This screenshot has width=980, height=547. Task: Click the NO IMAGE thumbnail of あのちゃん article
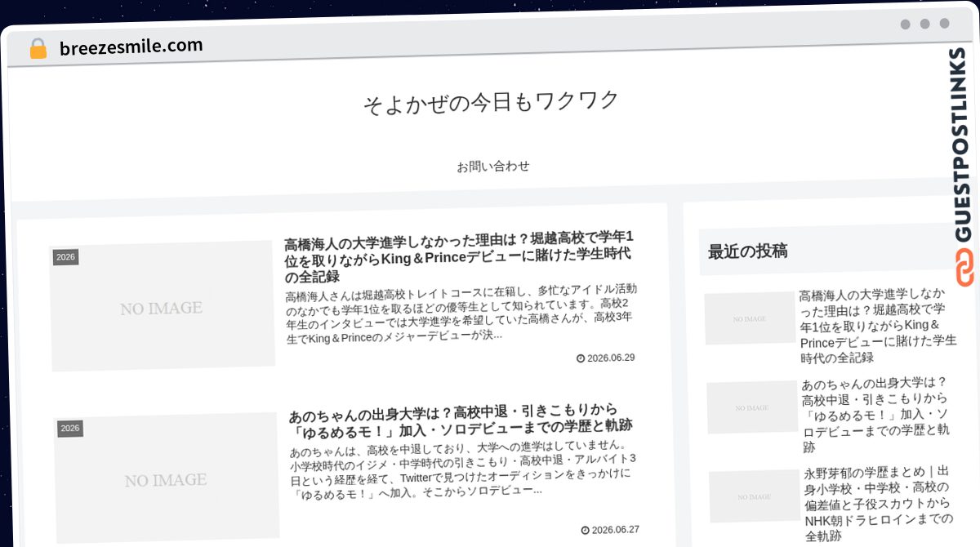point(167,478)
